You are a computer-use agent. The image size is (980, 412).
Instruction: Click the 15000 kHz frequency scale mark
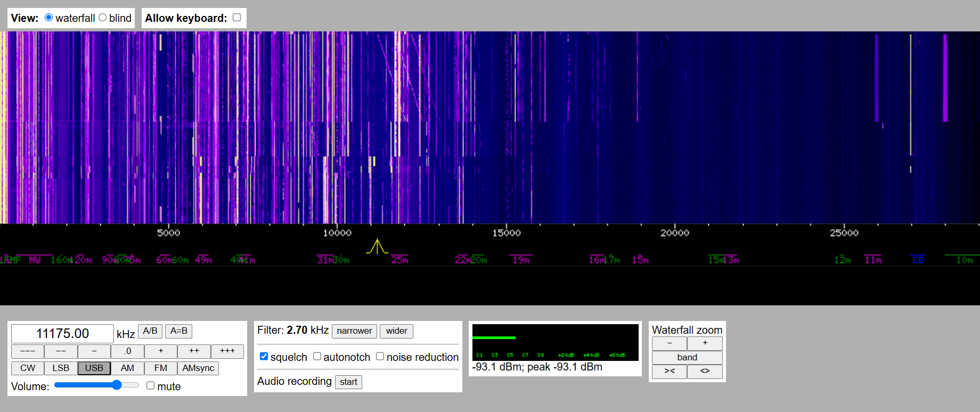pyautogui.click(x=507, y=233)
